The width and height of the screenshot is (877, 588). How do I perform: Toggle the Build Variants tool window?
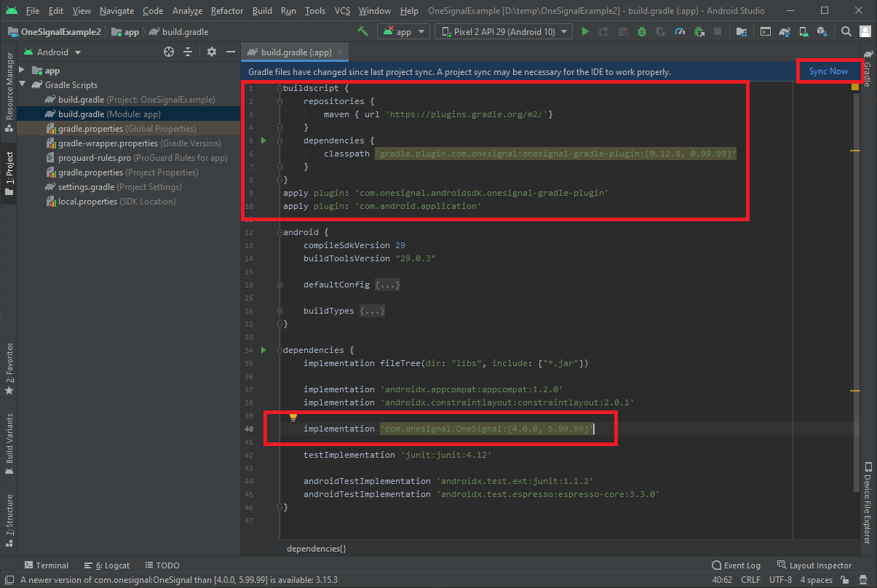9,444
